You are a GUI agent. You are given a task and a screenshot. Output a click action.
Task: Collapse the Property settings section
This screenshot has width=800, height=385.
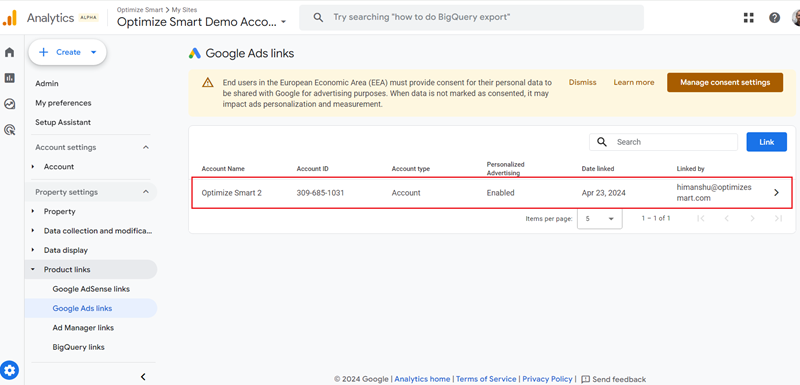pos(145,192)
